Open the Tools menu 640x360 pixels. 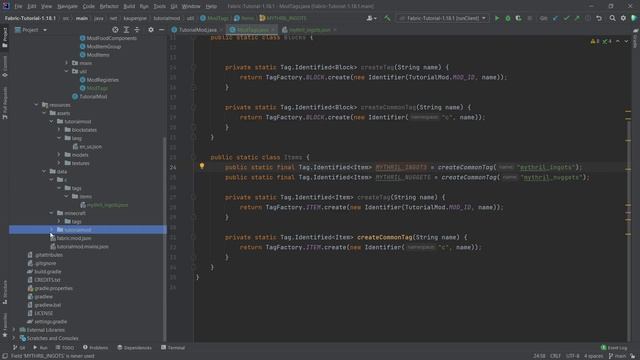(159, 7)
